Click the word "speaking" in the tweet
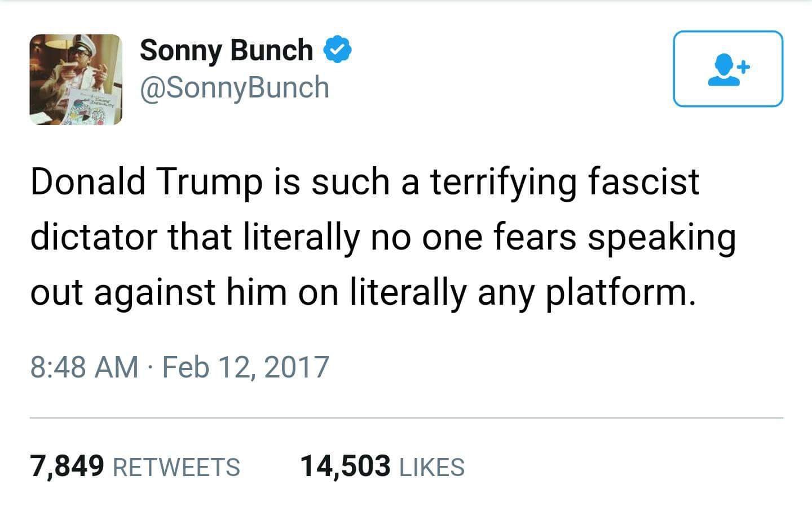The height and width of the screenshot is (511, 812). [661, 238]
